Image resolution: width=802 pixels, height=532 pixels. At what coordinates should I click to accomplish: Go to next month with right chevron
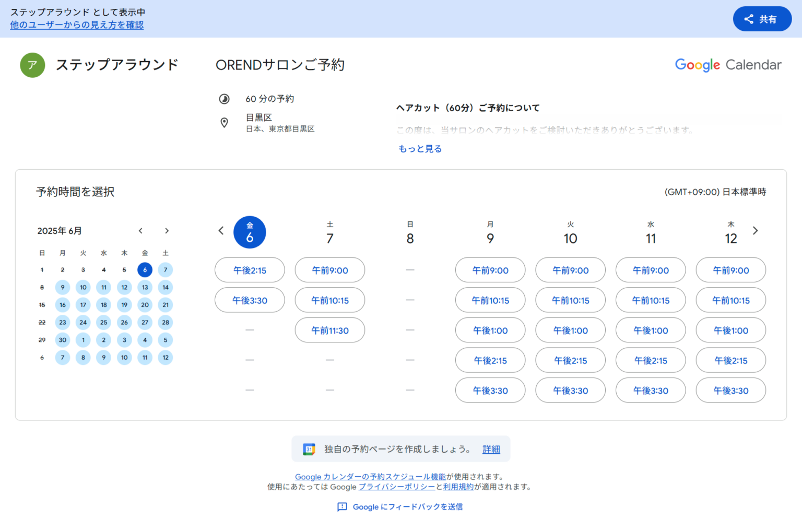point(167,230)
